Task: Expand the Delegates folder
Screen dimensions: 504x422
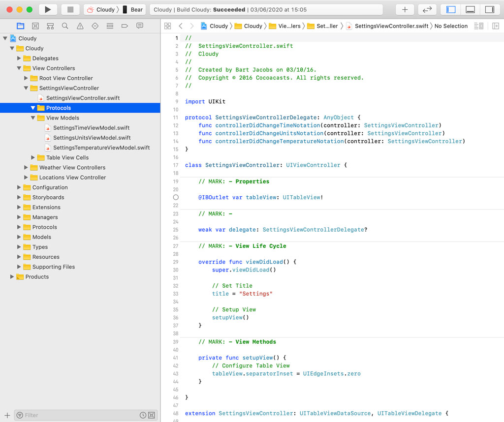Action: tap(19, 59)
